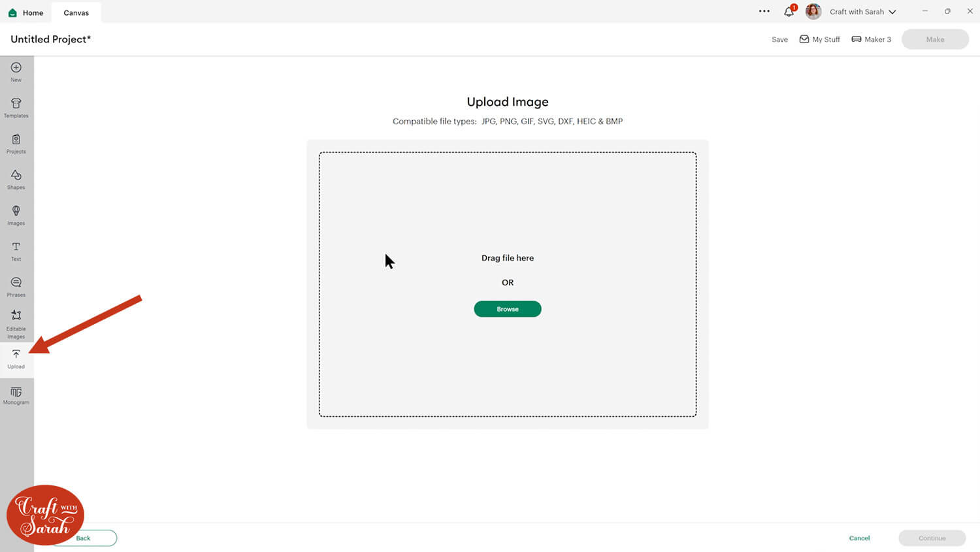Viewport: 980px width, 552px height.
Task: Choose the Maker 3 machine selector
Action: pyautogui.click(x=872, y=39)
